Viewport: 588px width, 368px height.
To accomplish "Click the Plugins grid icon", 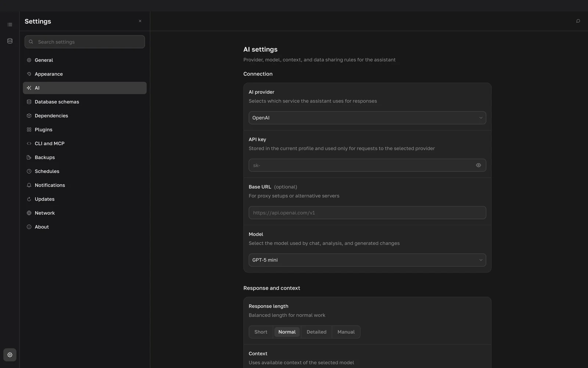I will tap(29, 130).
